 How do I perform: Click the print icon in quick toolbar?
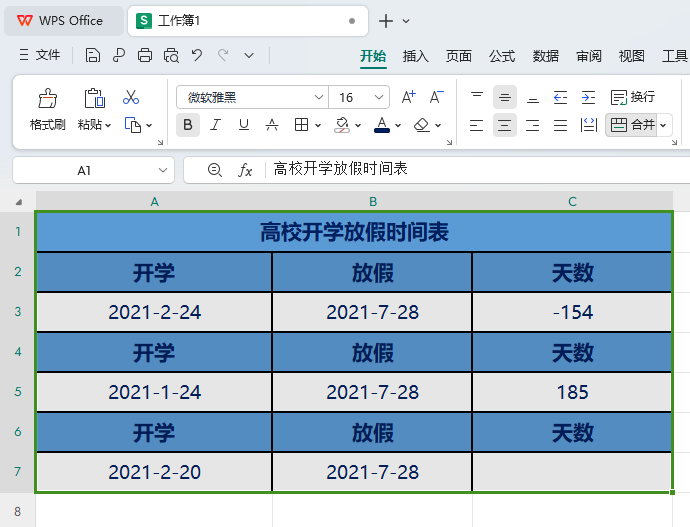(x=145, y=55)
